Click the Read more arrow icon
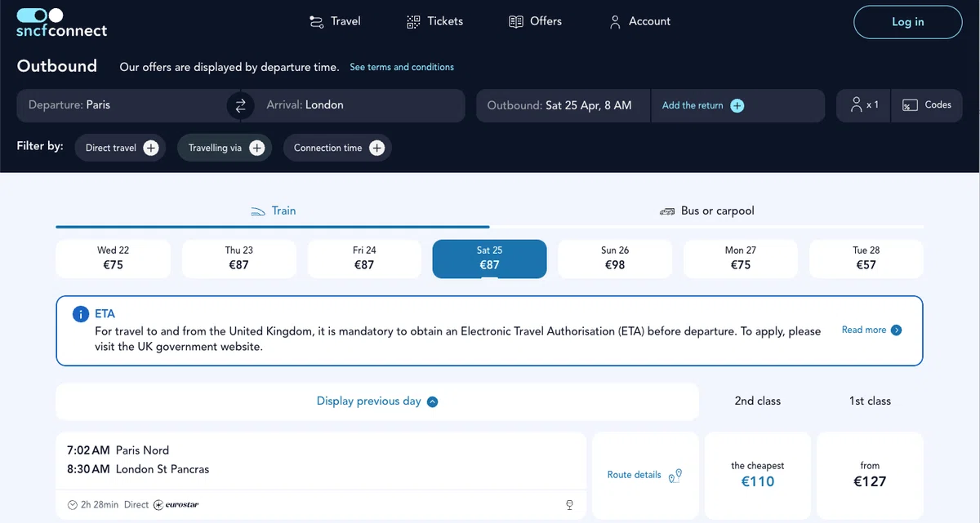Image resolution: width=980 pixels, height=523 pixels. (x=897, y=330)
